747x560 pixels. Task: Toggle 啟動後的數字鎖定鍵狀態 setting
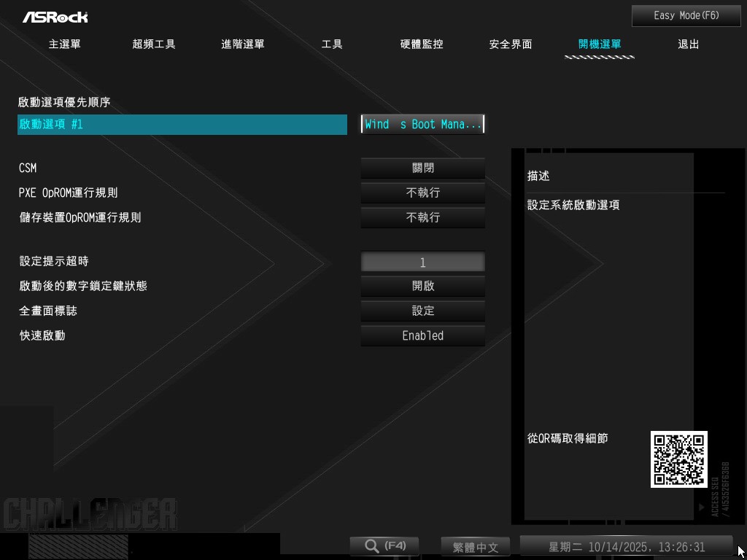point(423,286)
